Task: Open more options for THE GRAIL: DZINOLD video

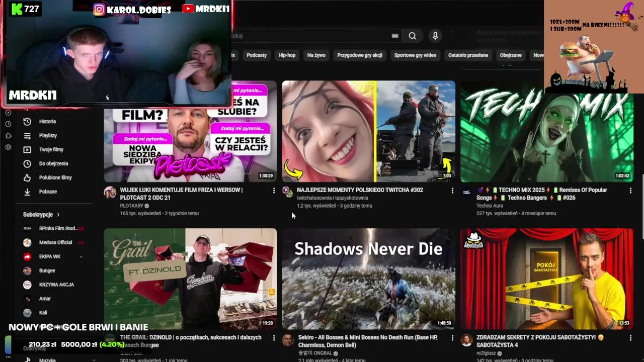Action: point(274,338)
